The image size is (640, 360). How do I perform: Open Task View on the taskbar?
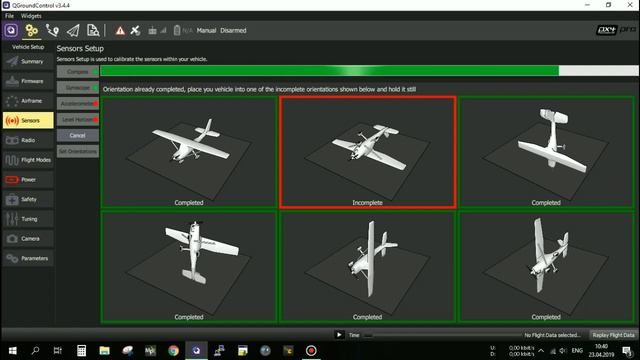(x=58, y=351)
